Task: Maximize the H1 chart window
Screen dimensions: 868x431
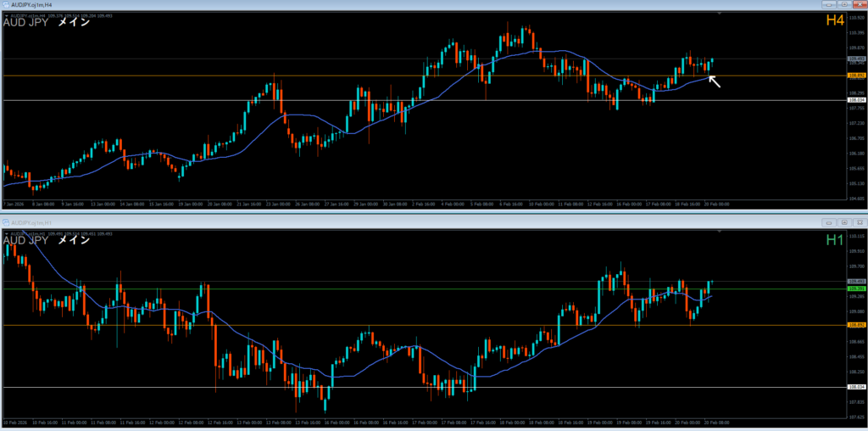Action: (845, 221)
